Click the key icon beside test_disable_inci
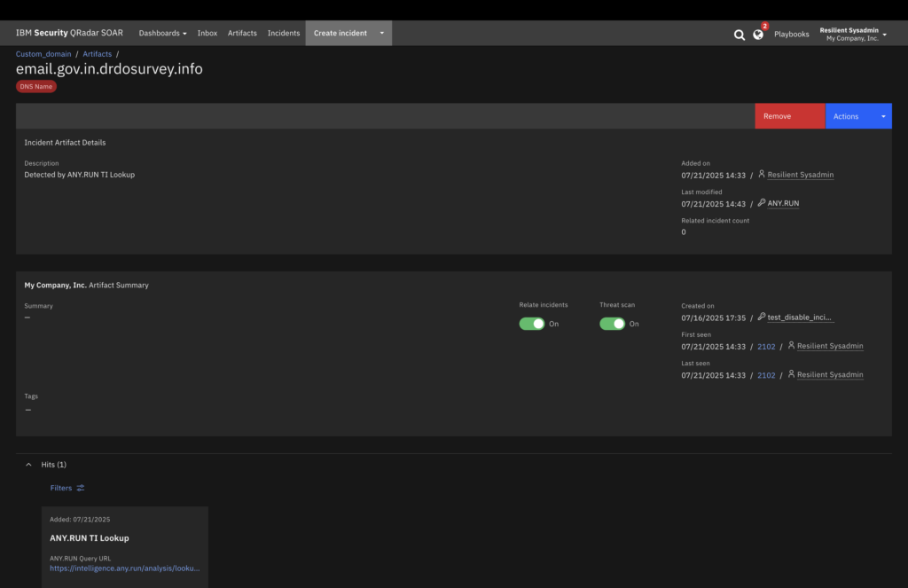Image resolution: width=908 pixels, height=588 pixels. (x=761, y=317)
